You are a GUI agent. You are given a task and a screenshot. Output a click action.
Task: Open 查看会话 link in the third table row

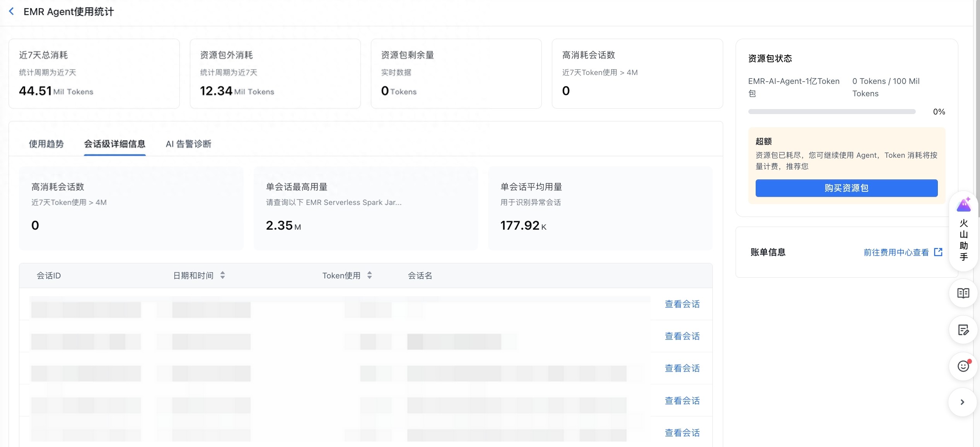click(x=682, y=368)
